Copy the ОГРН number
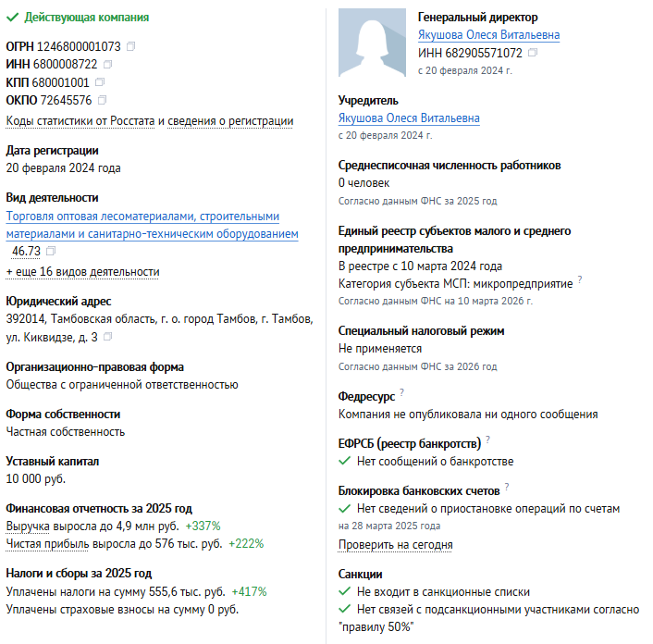This screenshot has height=644, width=653. point(130,46)
